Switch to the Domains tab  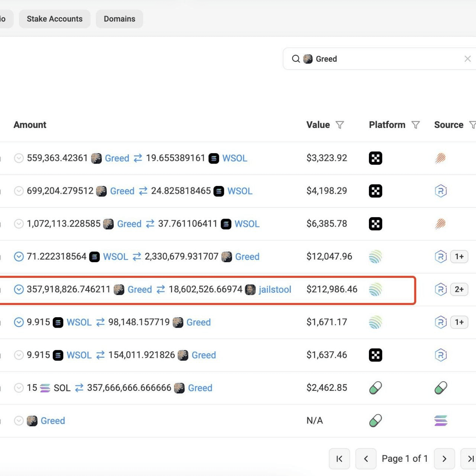coord(119,19)
